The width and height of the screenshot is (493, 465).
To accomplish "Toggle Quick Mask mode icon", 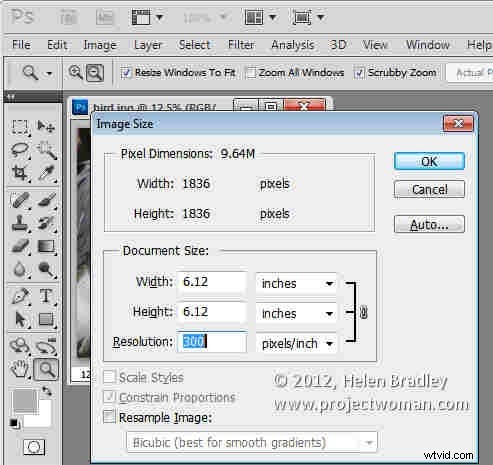I will pyautogui.click(x=34, y=447).
